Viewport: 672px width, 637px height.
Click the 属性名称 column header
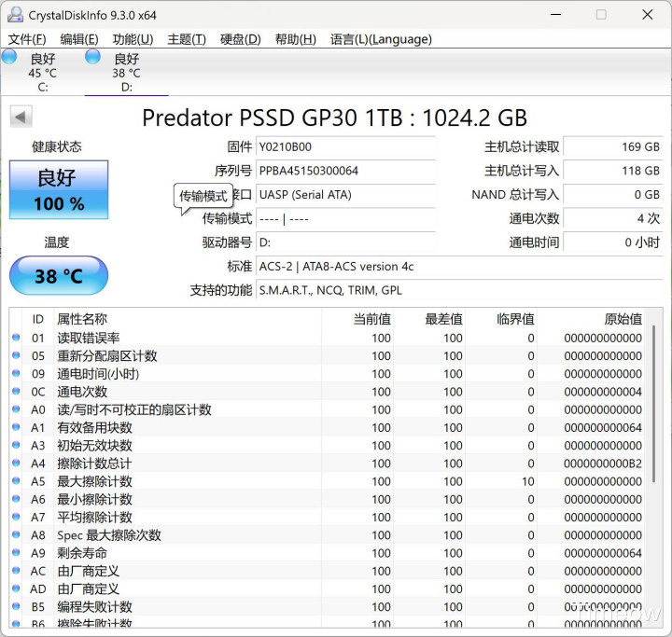tap(82, 319)
